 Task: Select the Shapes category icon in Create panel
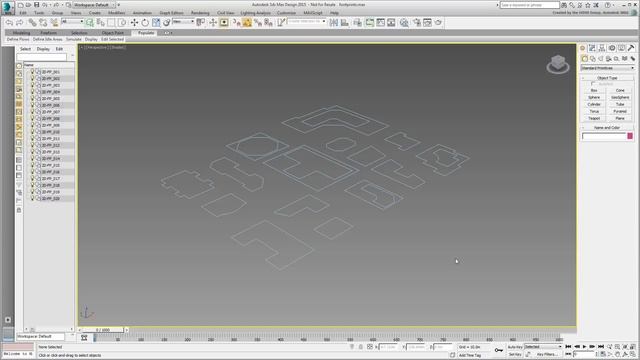[593, 59]
